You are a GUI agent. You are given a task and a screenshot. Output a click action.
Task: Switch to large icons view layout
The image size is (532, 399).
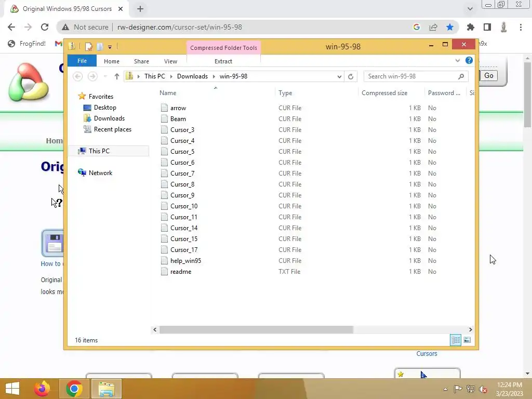pos(467,340)
